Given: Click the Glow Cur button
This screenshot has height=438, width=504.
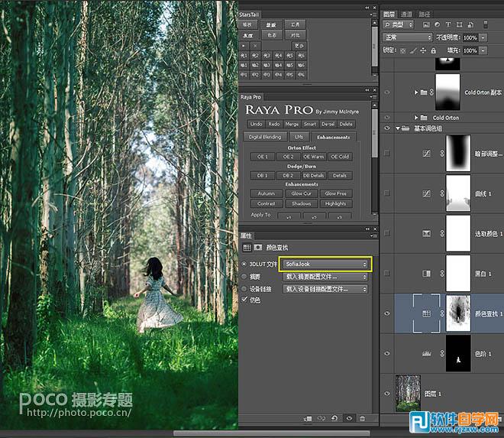Looking at the screenshot, I should coord(301,193).
